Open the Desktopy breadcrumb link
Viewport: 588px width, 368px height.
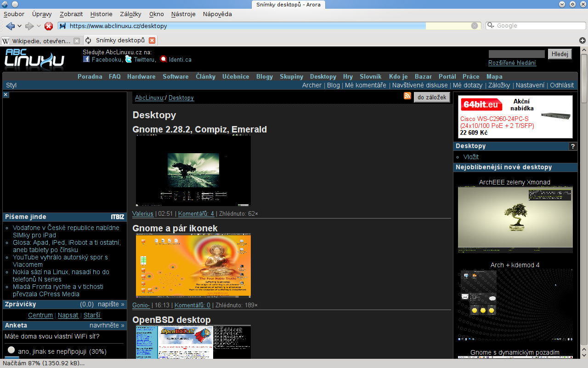(181, 98)
